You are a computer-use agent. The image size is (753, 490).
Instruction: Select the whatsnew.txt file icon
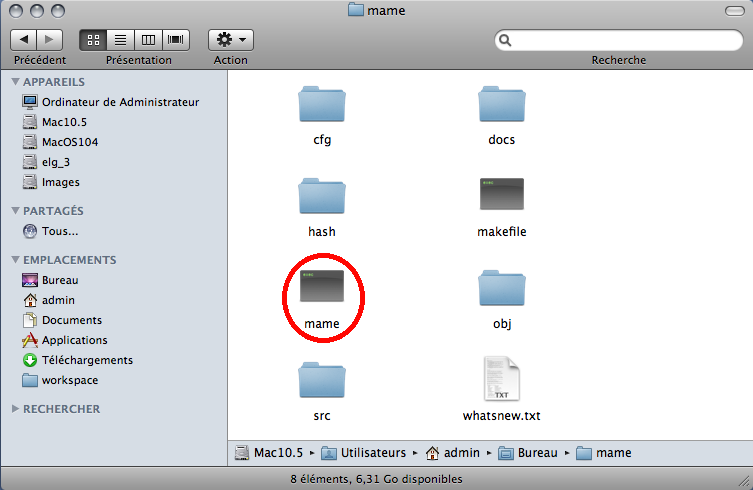502,379
